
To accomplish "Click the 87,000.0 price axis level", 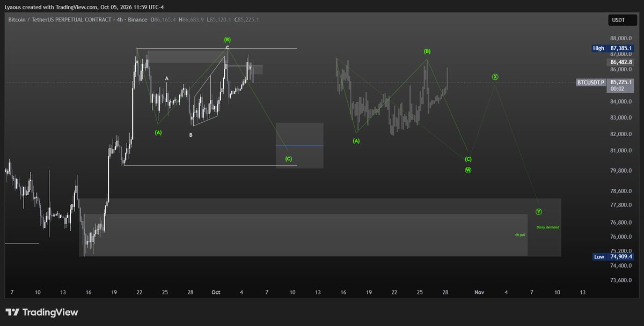I will pyautogui.click(x=621, y=54).
